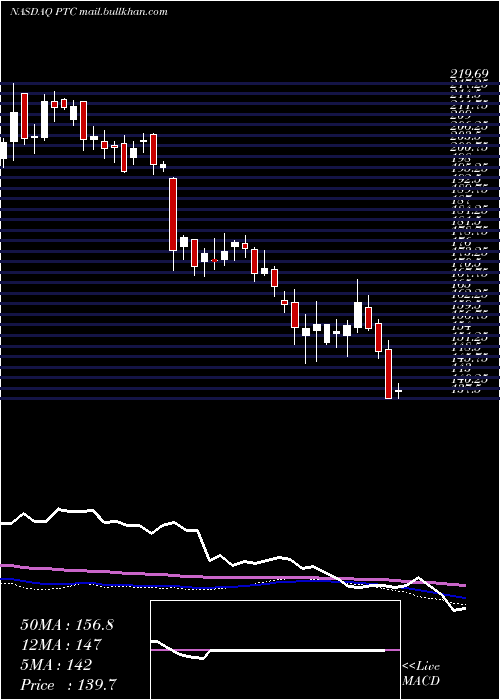Click the Price : 139.7 value
This screenshot has height=700, width=500.
[69, 684]
